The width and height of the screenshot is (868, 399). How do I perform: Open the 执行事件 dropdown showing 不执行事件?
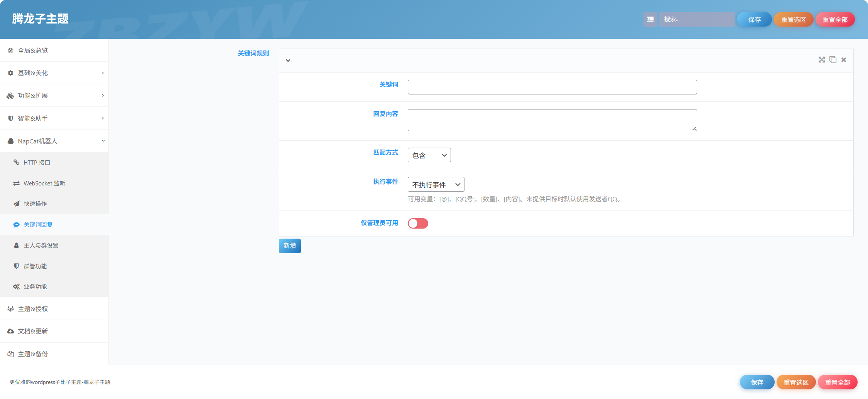pyautogui.click(x=436, y=184)
